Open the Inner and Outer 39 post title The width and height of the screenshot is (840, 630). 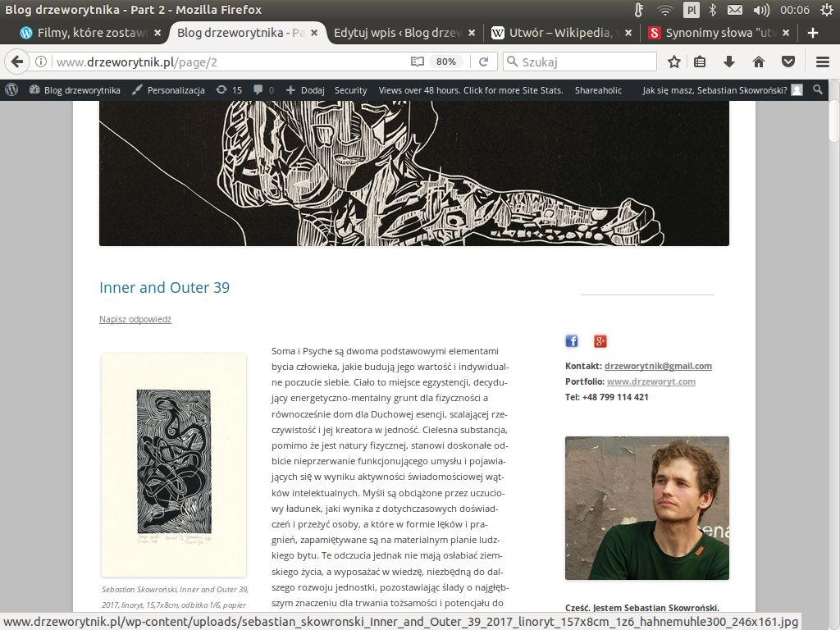tap(164, 288)
